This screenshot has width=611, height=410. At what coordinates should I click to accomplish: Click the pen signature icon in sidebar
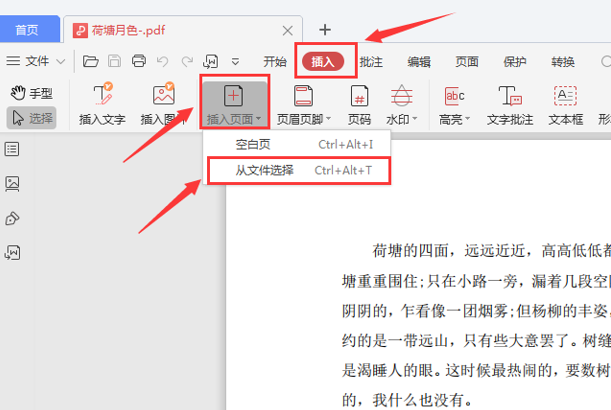pyautogui.click(x=13, y=218)
